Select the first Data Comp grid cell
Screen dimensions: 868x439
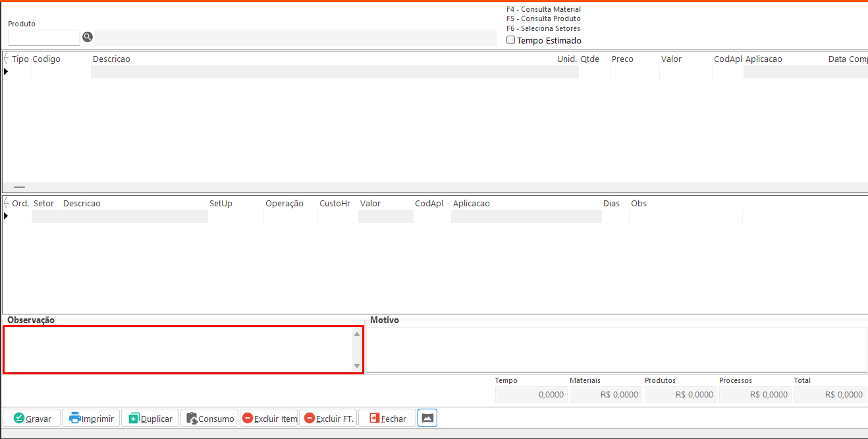[x=847, y=72]
